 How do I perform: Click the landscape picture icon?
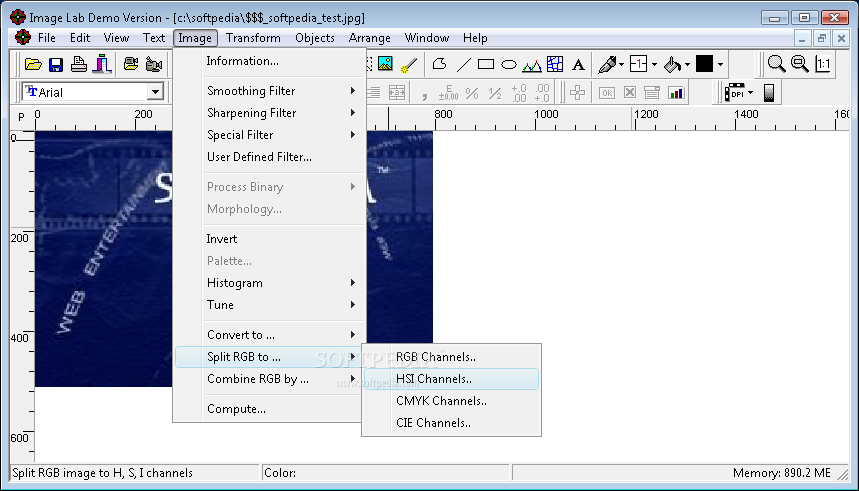pos(386,64)
